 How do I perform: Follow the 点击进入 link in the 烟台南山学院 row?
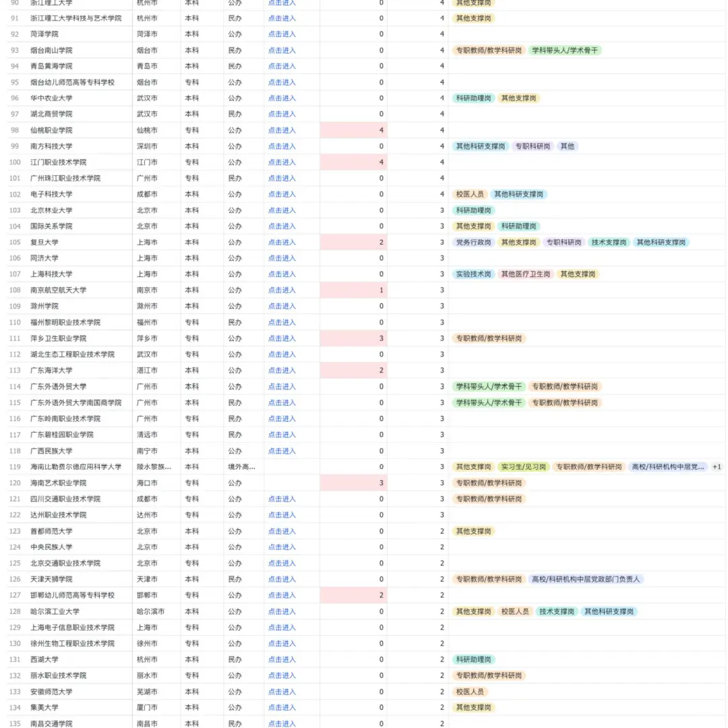pos(281,50)
